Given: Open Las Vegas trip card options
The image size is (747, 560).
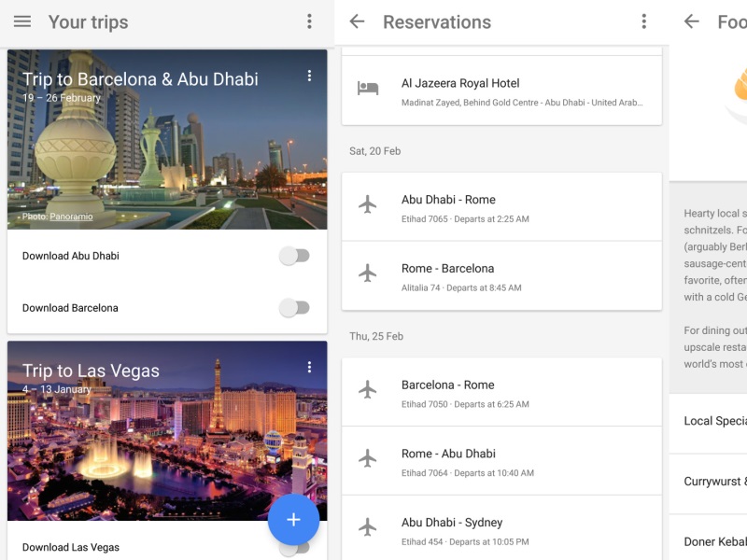Looking at the screenshot, I should coord(309,368).
